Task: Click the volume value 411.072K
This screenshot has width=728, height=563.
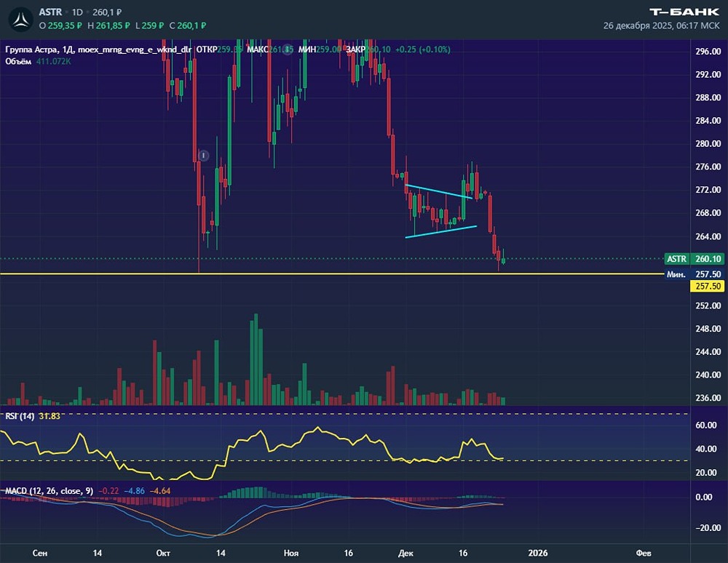Action: click(53, 61)
